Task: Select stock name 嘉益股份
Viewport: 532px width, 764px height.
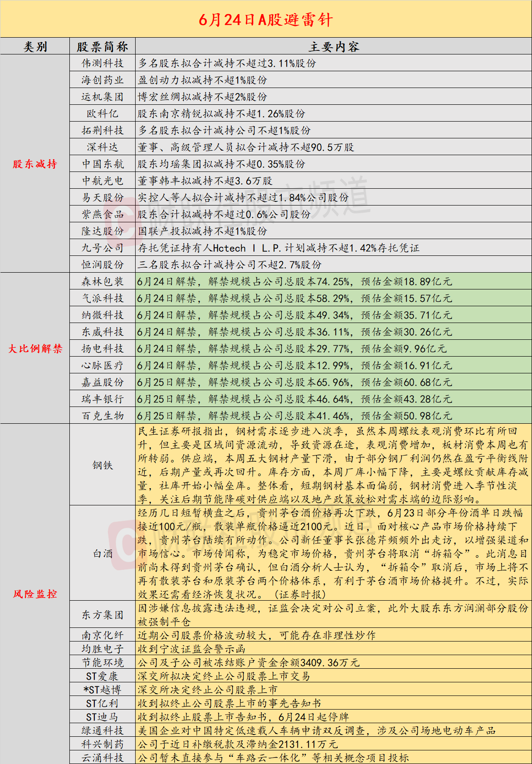Action: click(102, 382)
